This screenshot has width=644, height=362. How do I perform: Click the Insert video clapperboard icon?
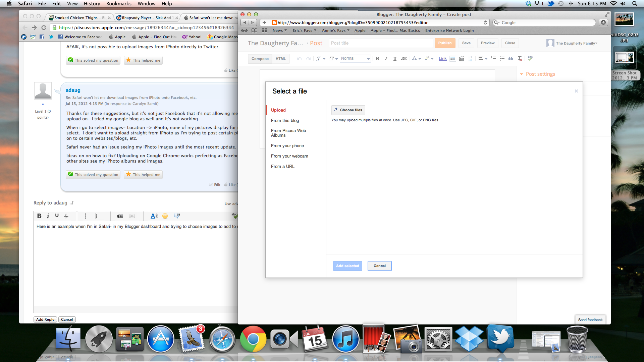pyautogui.click(x=461, y=59)
